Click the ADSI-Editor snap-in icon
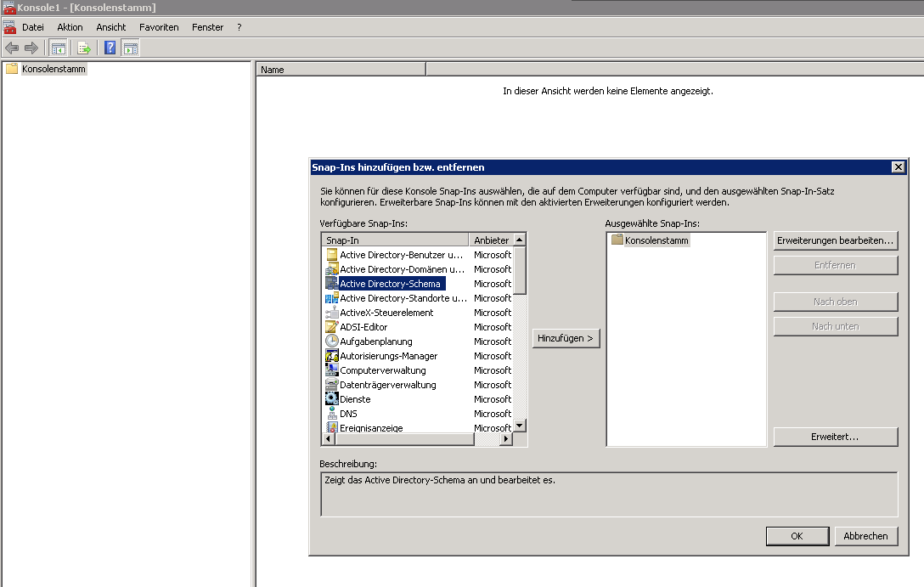 pos(332,327)
